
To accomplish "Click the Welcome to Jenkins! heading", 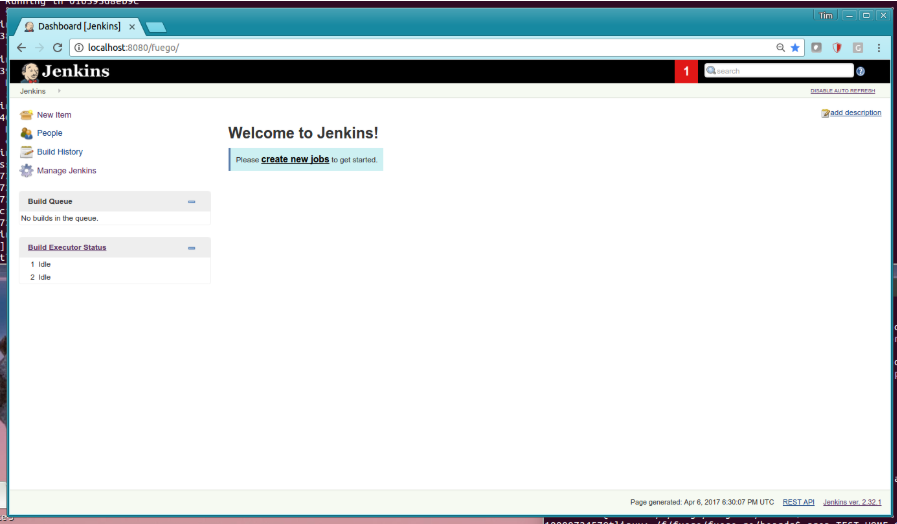I will pos(303,133).
